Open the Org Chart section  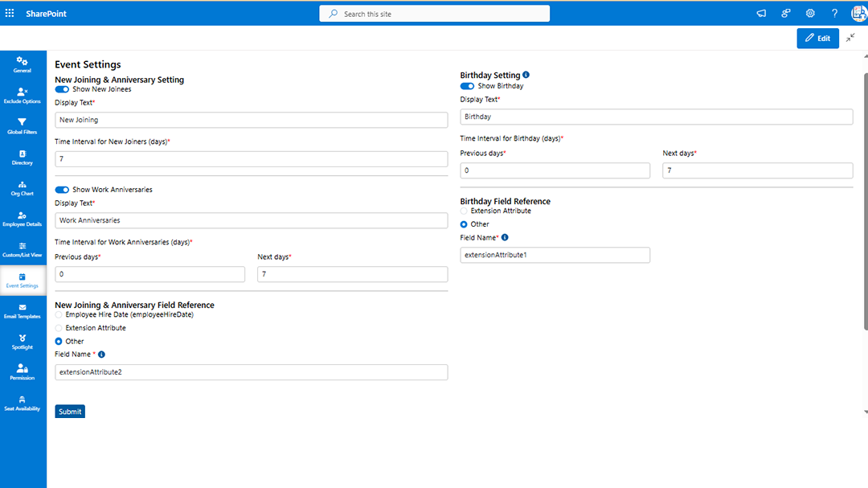tap(23, 187)
